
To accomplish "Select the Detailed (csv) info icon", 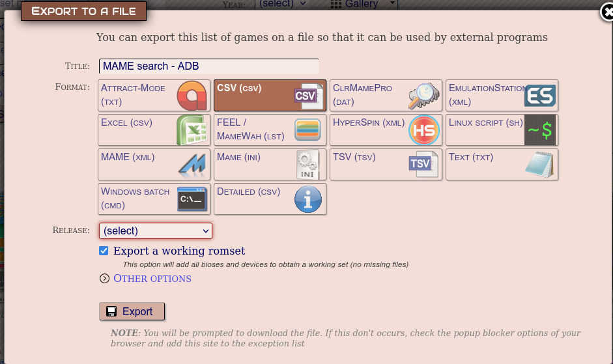I will (x=308, y=199).
